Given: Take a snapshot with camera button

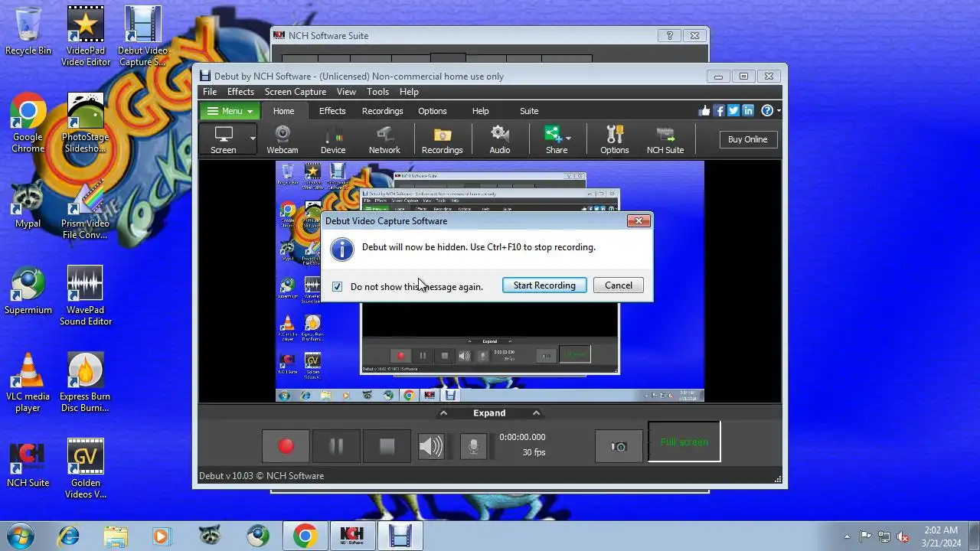Looking at the screenshot, I should point(619,446).
